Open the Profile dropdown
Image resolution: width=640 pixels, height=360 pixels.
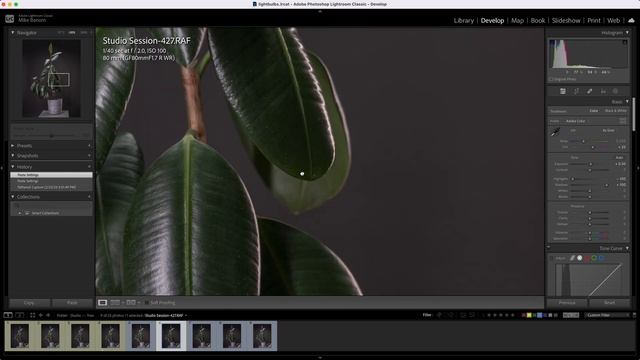tap(576, 121)
